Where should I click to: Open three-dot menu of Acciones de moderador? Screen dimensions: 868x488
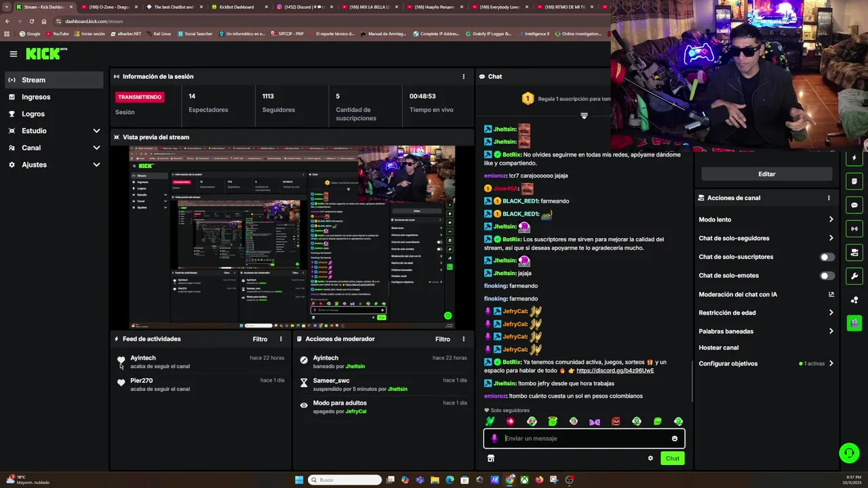click(464, 339)
